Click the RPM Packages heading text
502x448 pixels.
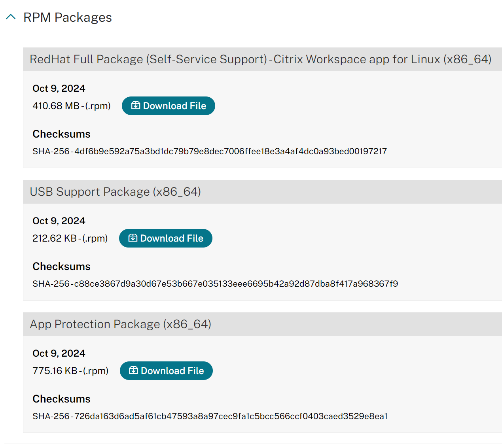[67, 17]
